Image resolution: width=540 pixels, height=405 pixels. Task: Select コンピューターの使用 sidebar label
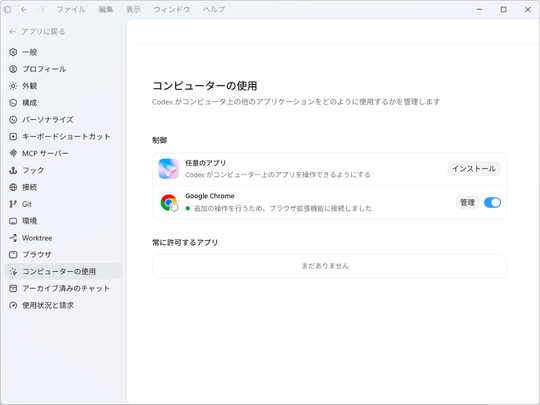pos(59,271)
